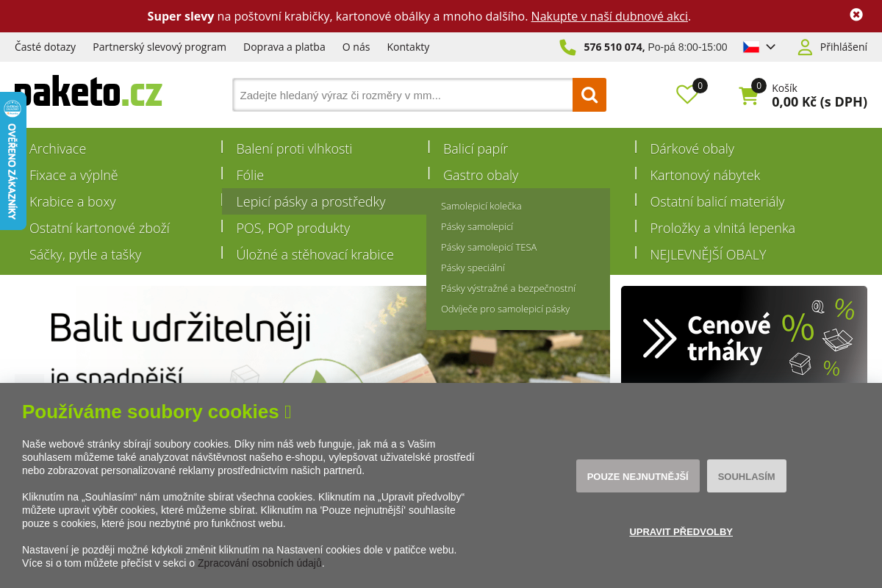Open the shopping cart icon
Image resolution: width=882 pixels, height=588 pixels.
click(x=749, y=94)
